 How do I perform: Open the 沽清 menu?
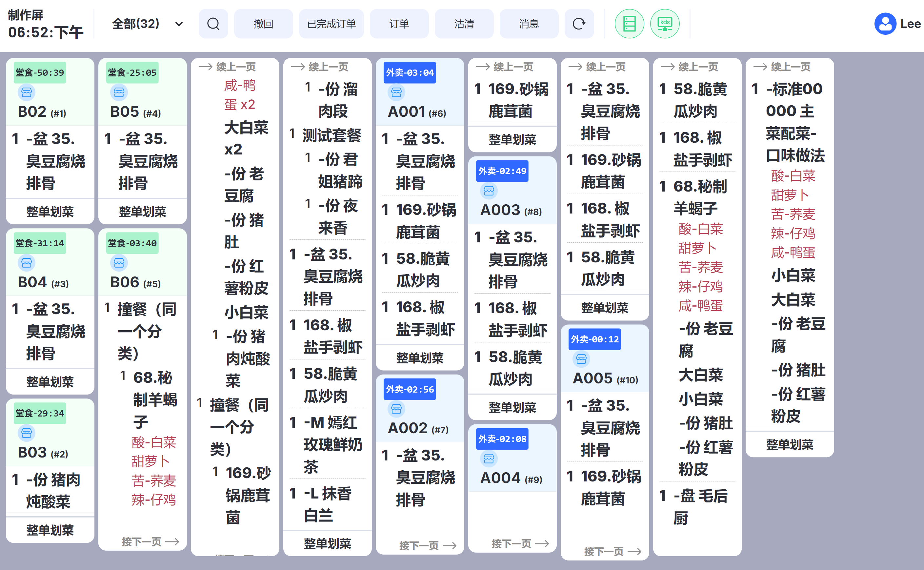[x=464, y=24]
